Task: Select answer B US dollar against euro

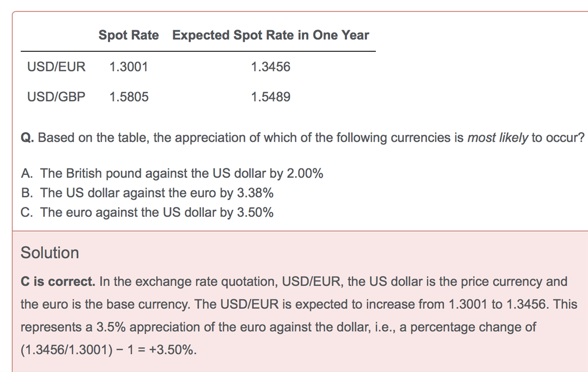Action: coord(148,193)
